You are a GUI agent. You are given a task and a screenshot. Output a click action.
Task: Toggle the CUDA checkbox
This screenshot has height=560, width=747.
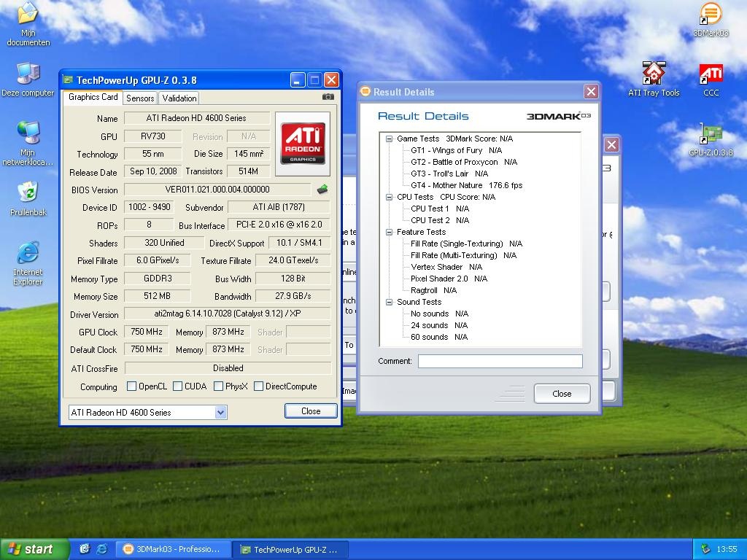click(x=178, y=386)
